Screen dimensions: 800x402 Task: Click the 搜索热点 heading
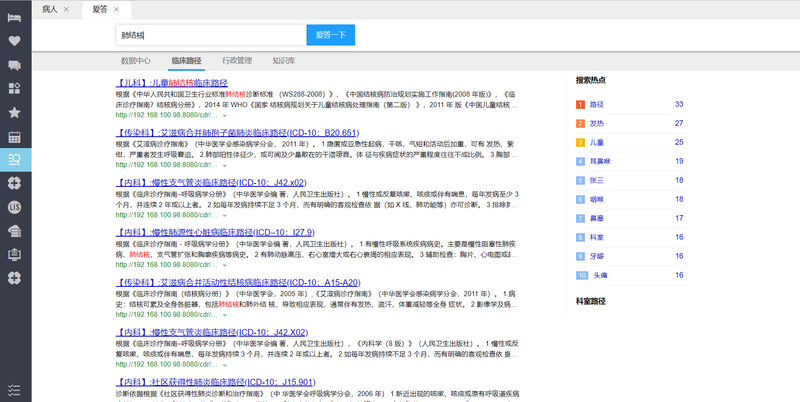pyautogui.click(x=590, y=80)
